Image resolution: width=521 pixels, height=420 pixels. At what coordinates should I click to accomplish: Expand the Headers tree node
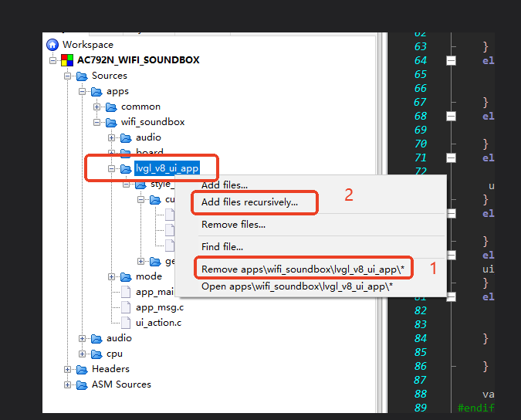[x=67, y=370]
